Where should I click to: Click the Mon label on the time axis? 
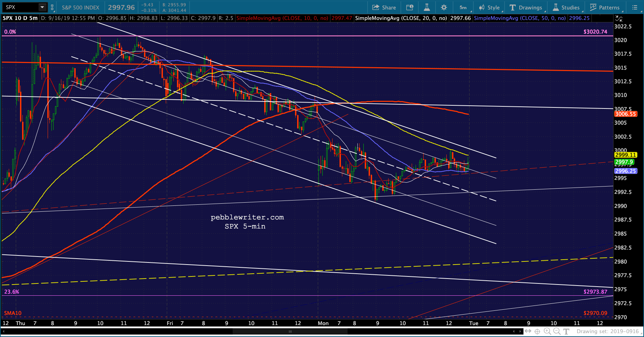click(x=323, y=323)
